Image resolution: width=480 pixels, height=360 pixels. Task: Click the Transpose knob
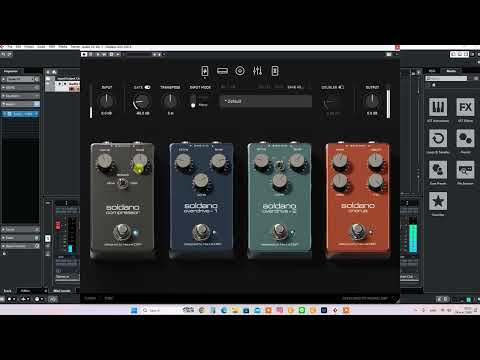point(170,100)
